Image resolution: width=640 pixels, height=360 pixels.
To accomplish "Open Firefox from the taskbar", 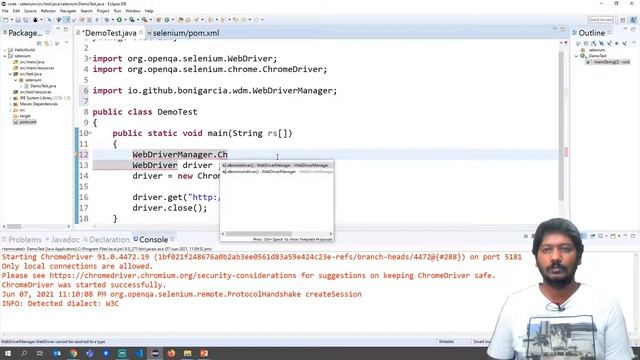I will pos(171,353).
